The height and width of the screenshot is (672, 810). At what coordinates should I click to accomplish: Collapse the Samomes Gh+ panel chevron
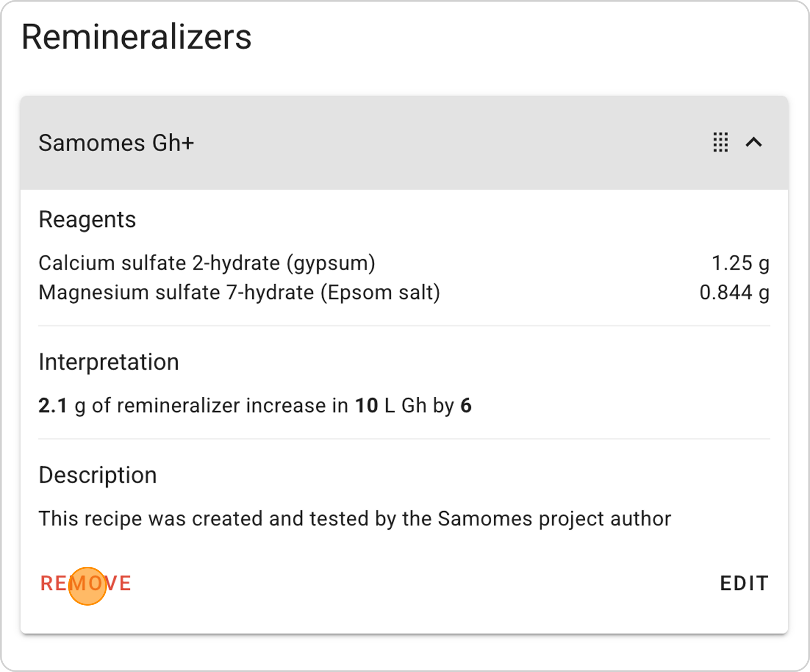click(754, 142)
